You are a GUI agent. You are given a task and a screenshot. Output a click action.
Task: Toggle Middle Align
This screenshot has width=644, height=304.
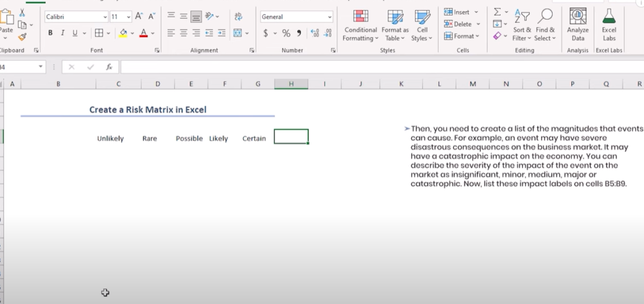pos(184,16)
